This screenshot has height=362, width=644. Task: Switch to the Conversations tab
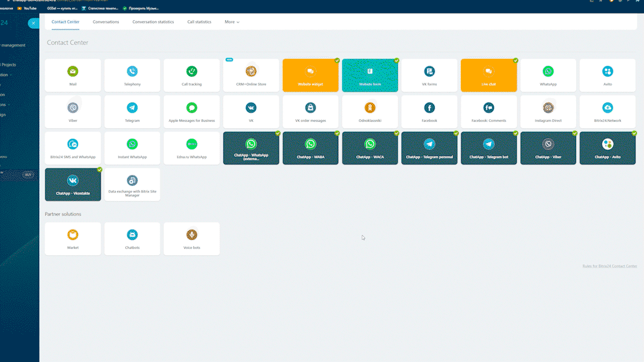point(106,22)
